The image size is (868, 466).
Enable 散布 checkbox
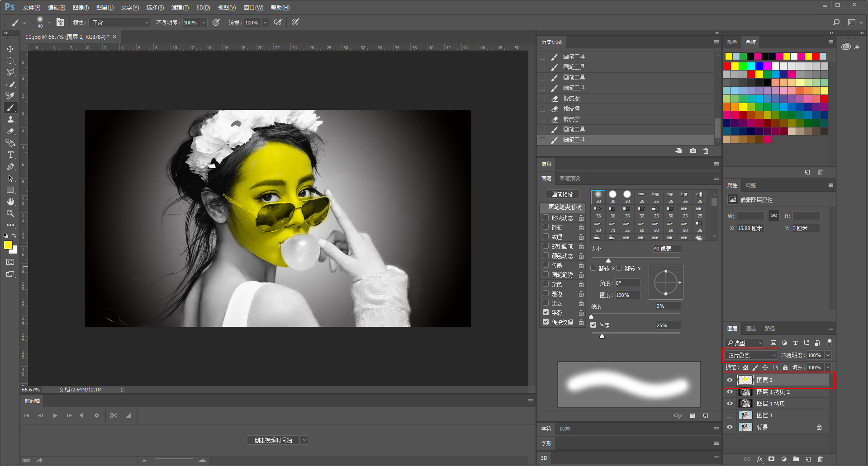tap(546, 227)
